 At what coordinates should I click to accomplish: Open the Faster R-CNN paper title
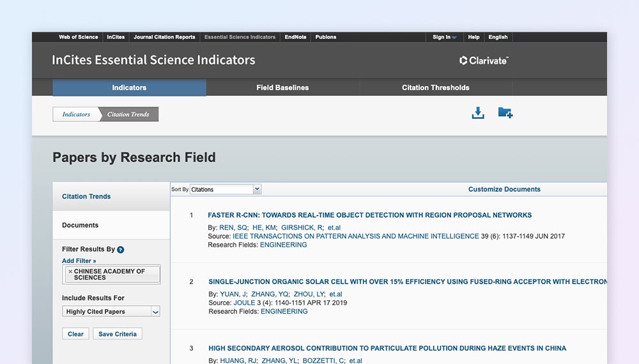coord(369,215)
